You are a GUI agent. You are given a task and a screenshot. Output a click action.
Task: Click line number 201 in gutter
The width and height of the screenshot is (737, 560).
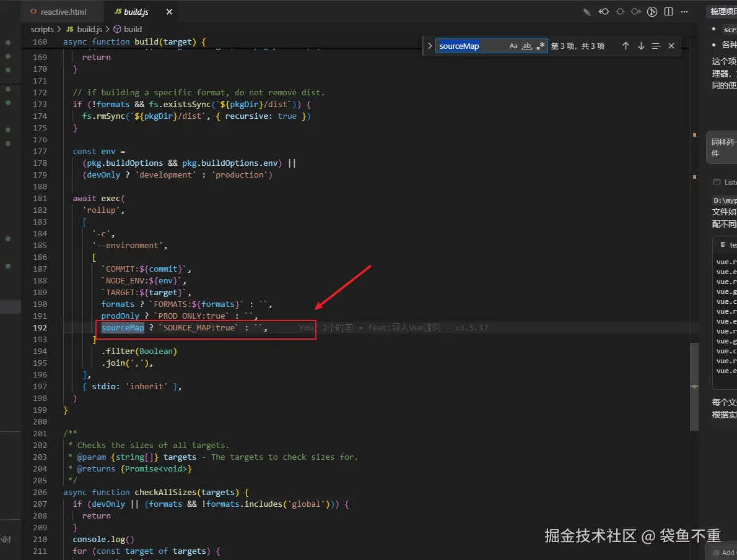pos(40,433)
